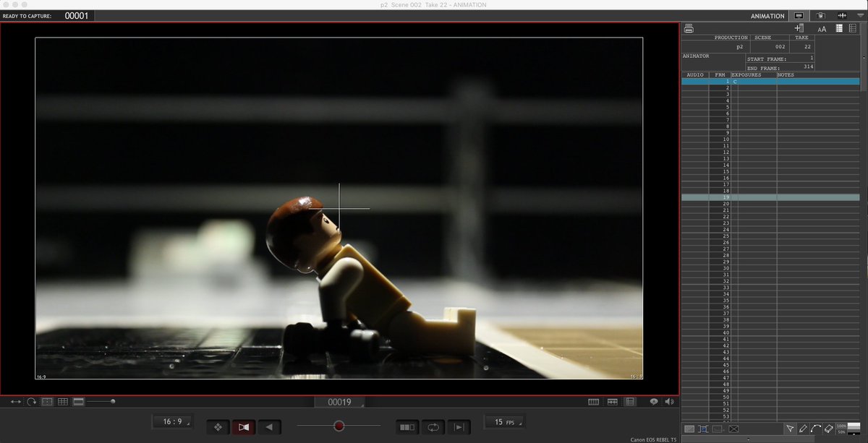868x443 pixels.
Task: Click the left-pointing play triangle
Action: click(269, 427)
